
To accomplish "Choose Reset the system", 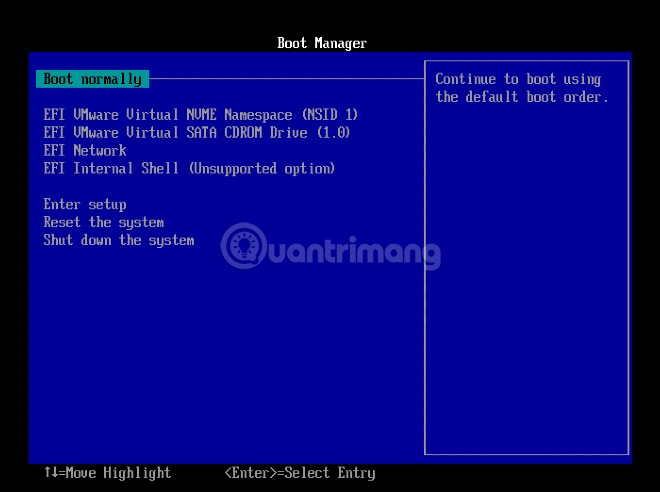I will pos(104,222).
